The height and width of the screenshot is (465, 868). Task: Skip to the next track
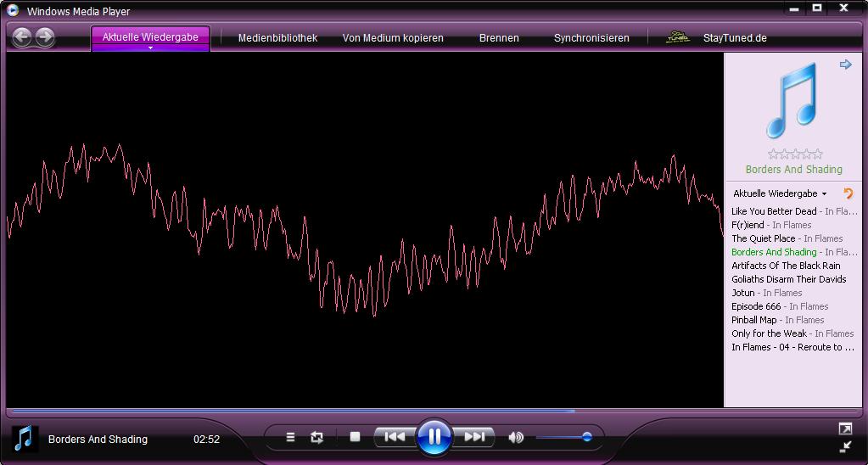pyautogui.click(x=473, y=437)
